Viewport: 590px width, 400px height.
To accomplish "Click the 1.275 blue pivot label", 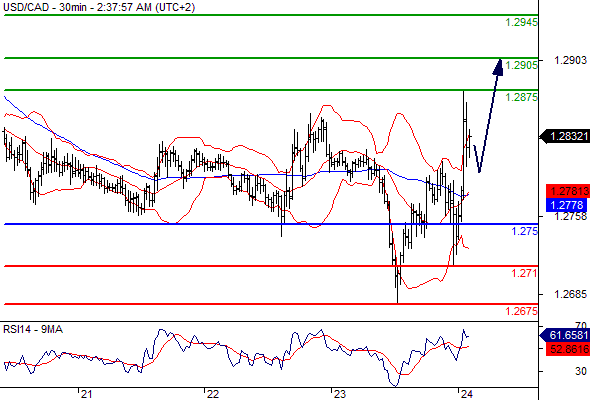I will point(525,231).
